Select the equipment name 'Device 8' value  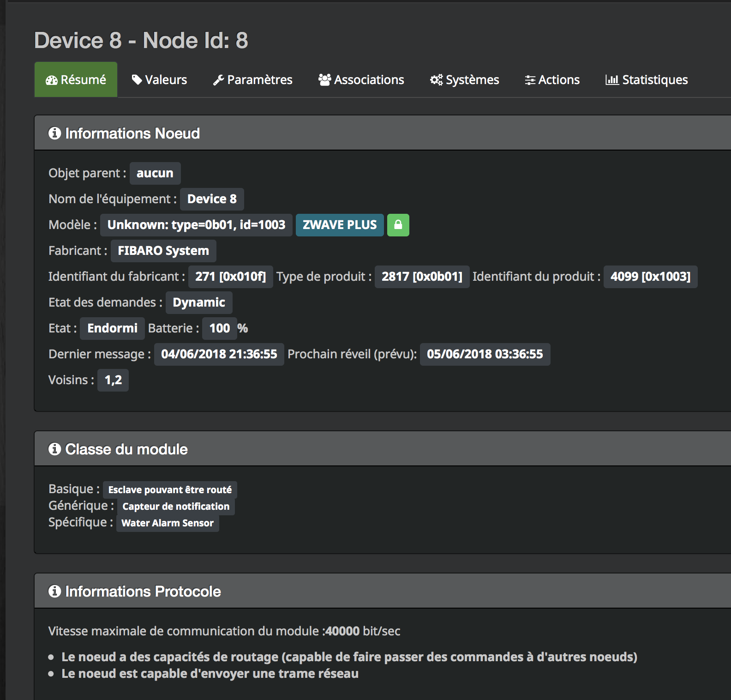tap(212, 199)
